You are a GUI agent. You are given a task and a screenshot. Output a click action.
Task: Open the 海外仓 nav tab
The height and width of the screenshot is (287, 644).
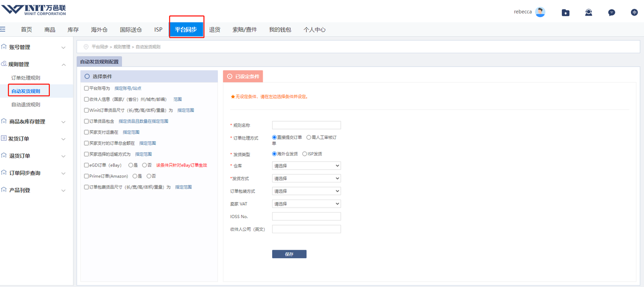(100, 30)
